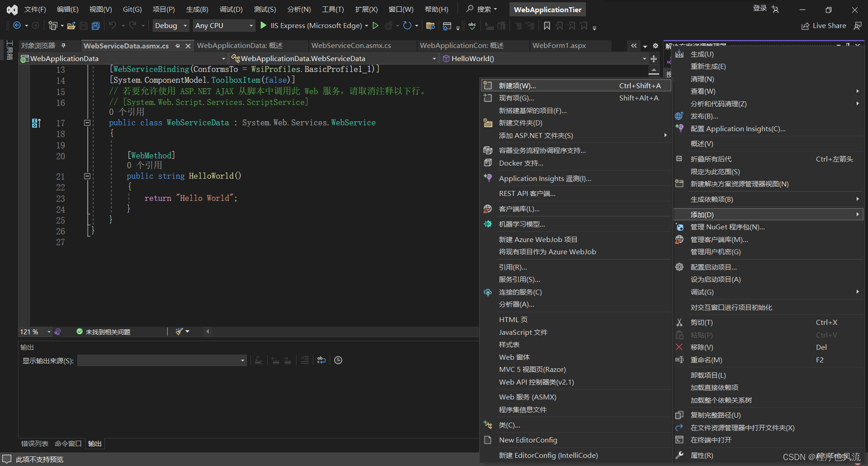Click the split editor plus icon
868x466 pixels.
point(654,59)
